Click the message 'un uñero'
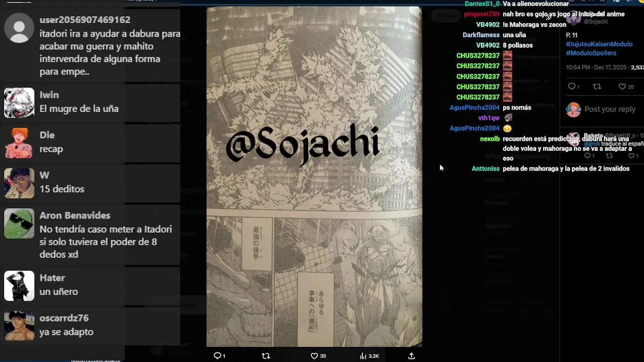 (59, 292)
